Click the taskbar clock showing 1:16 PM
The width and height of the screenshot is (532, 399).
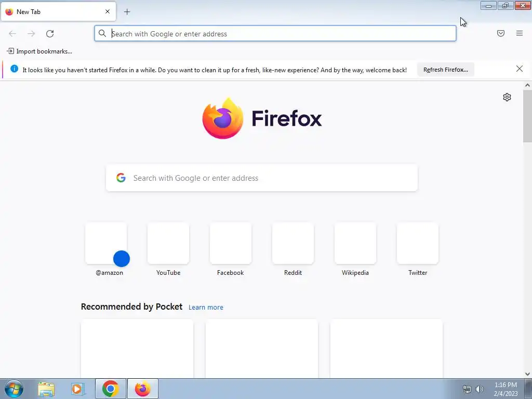click(x=506, y=389)
